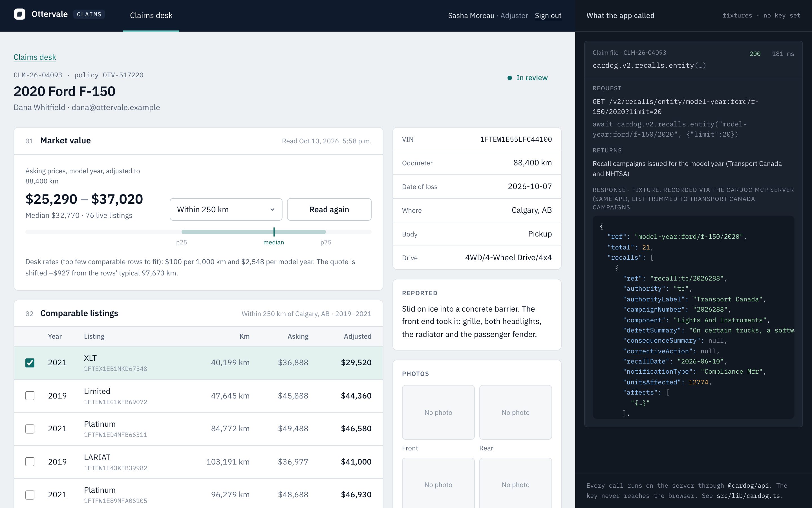812x508 pixels.
Task: Click the Odometer value 88,400 km
Action: [533, 163]
